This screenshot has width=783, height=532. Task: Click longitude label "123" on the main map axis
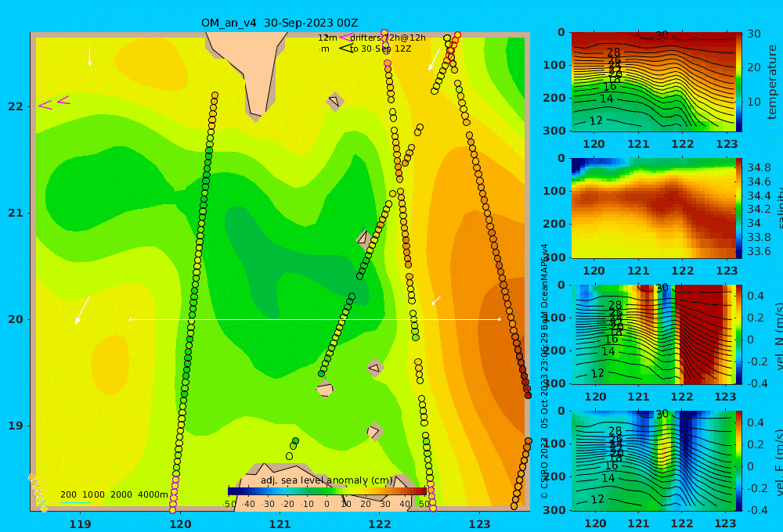coord(480,524)
